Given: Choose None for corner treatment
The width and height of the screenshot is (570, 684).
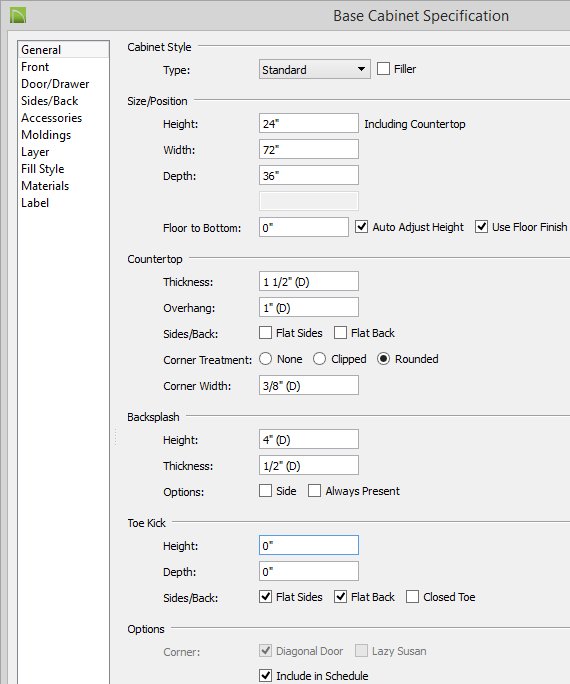Looking at the screenshot, I should pos(266,359).
